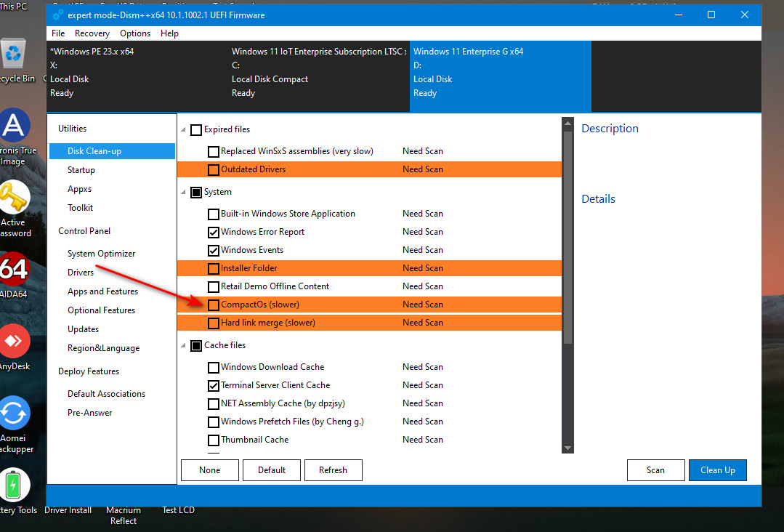Enable Windows Prefetch Files checkbox
This screenshot has width=784, height=532.
(214, 422)
